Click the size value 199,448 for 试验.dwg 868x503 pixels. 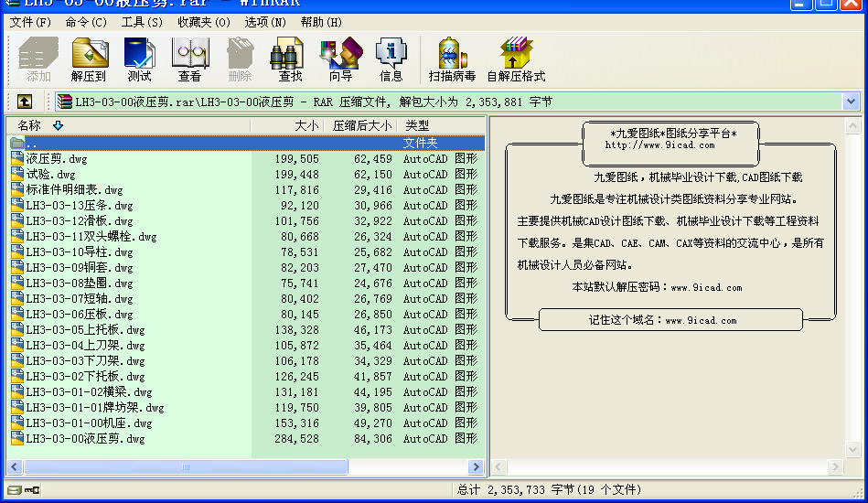click(x=296, y=175)
